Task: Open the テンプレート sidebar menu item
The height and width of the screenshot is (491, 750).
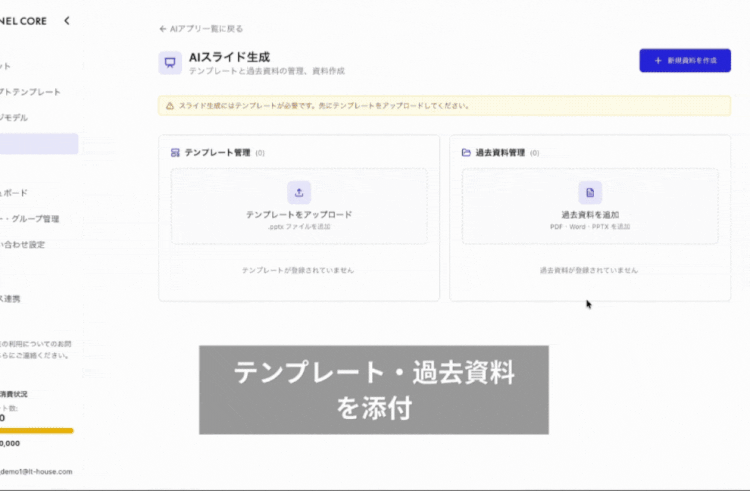Action: point(31,92)
